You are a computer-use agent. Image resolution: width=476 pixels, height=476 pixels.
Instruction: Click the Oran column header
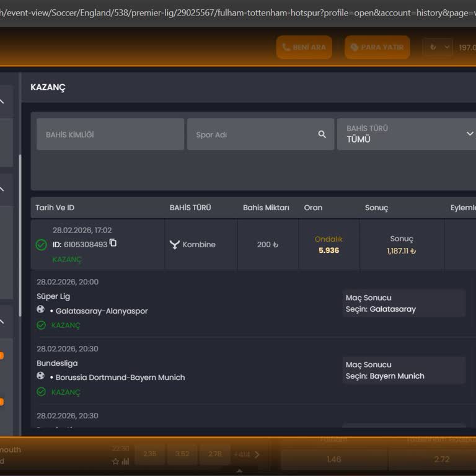point(313,208)
